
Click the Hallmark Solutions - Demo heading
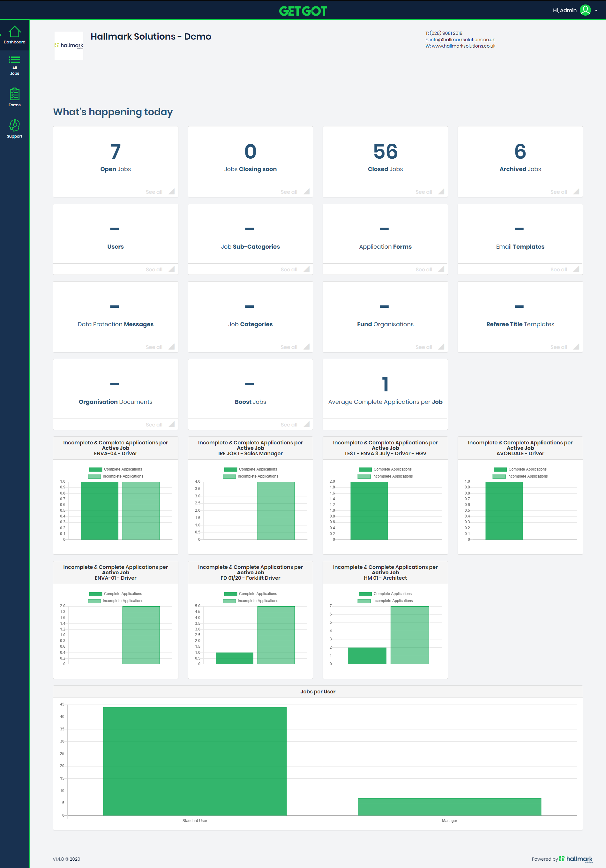click(151, 37)
